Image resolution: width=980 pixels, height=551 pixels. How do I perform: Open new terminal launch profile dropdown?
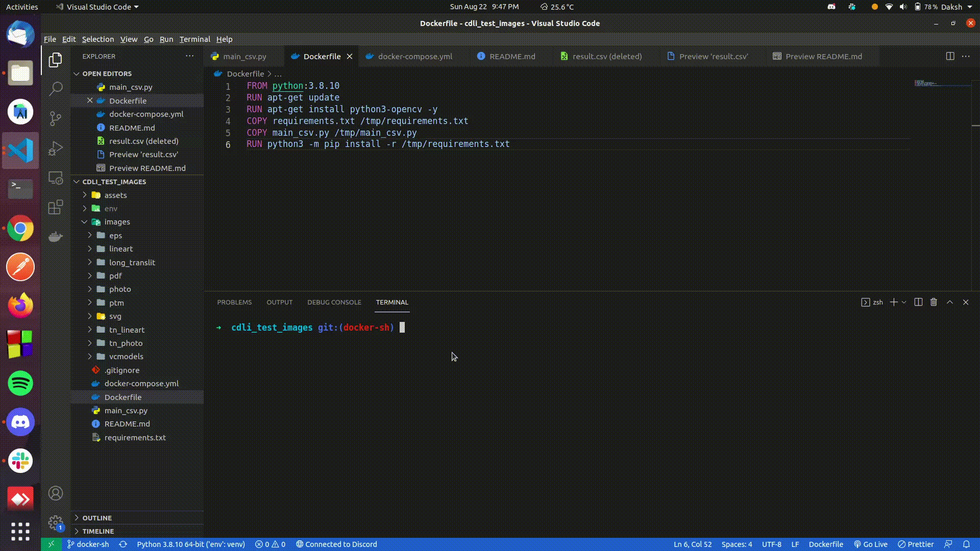pyautogui.click(x=904, y=302)
